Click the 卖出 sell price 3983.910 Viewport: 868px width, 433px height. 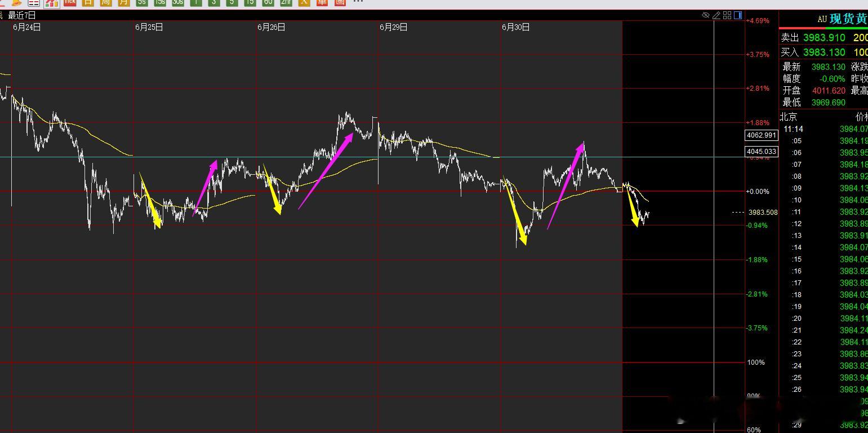824,38
